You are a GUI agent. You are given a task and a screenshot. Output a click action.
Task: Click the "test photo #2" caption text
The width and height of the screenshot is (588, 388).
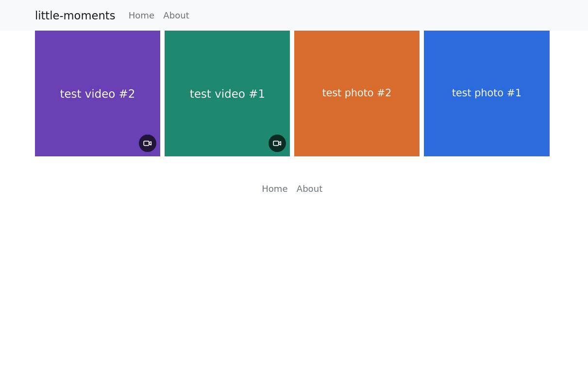(x=357, y=93)
